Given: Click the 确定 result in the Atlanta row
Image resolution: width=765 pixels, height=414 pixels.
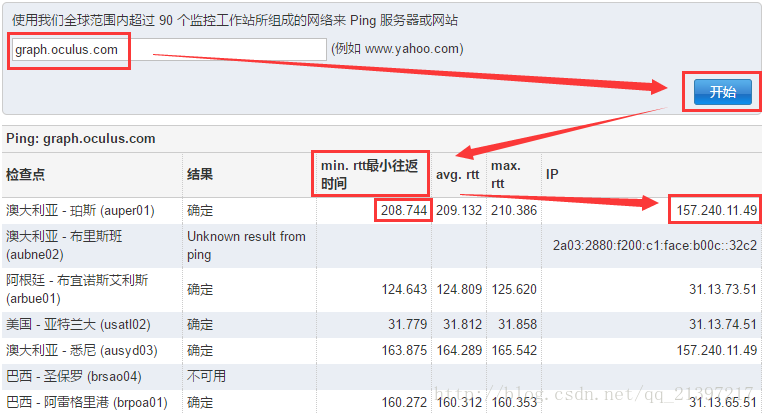Looking at the screenshot, I should [200, 324].
